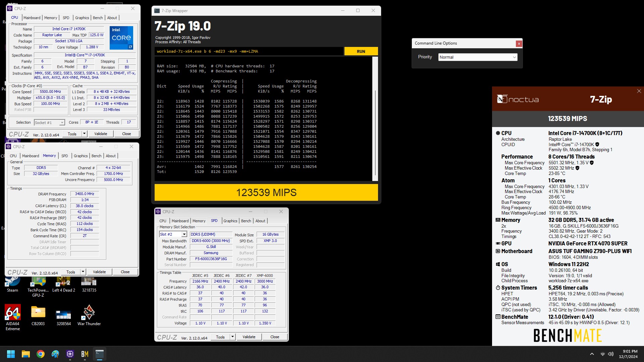Click Validate in top CPU-Z window
644x362 pixels.
101,134
